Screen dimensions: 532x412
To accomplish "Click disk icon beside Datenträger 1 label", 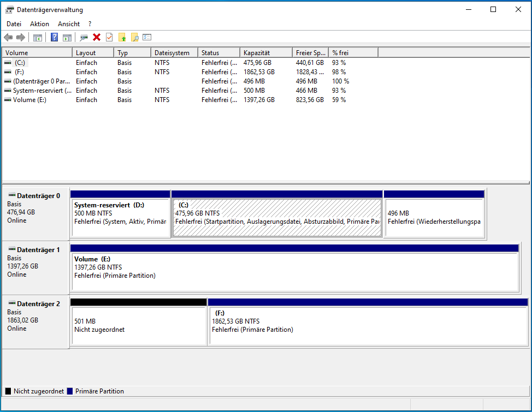I will 12,249.
